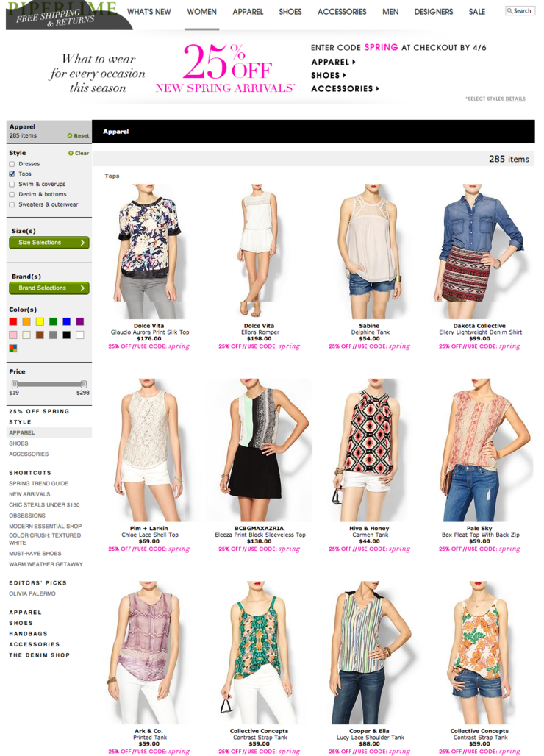
Task: View the Chloe Lace Shell Top photo
Action: pyautogui.click(x=149, y=450)
